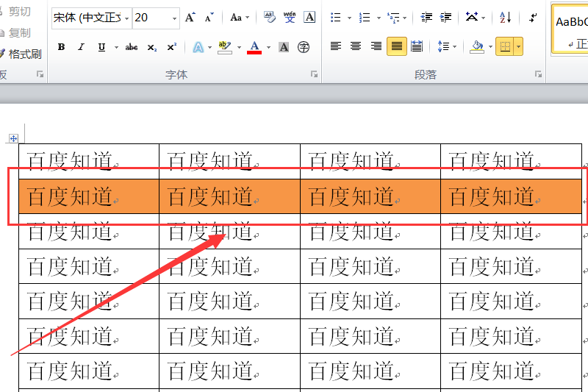
Task: Click the Phonetic Guide wén icon
Action: 289,17
